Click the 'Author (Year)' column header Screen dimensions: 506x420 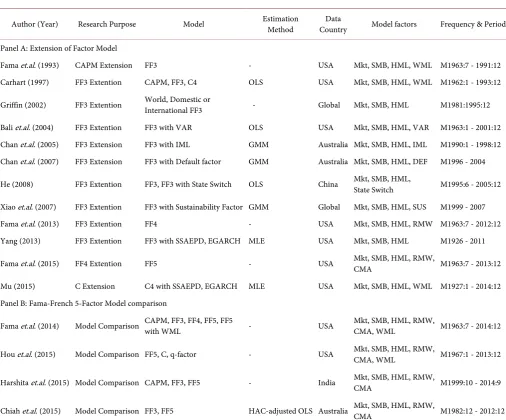tap(35, 24)
